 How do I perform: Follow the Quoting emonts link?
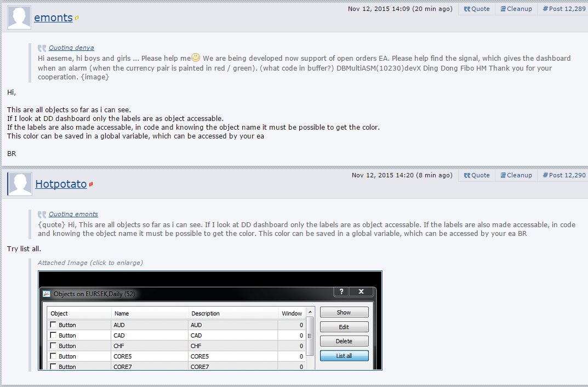click(73, 214)
